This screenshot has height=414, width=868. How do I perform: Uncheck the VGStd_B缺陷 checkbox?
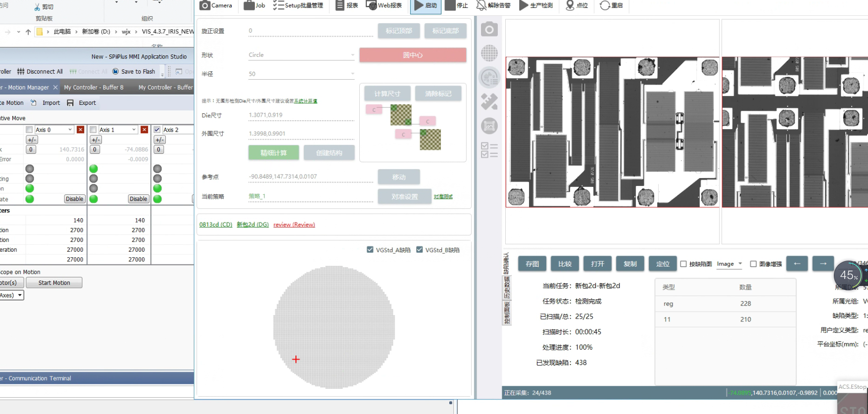tap(420, 250)
